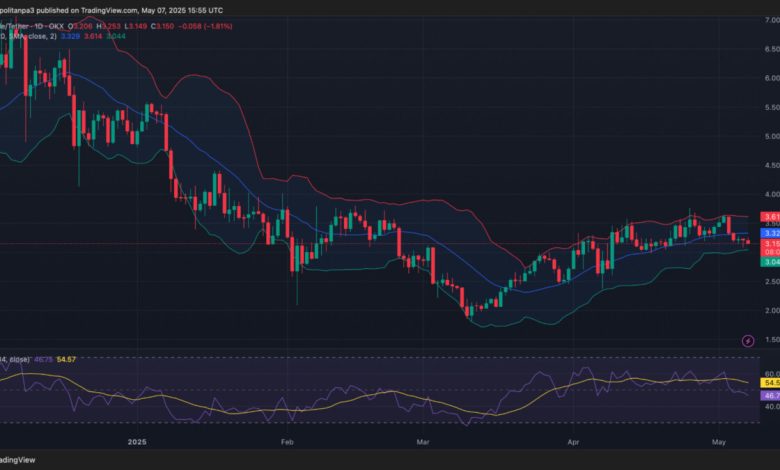Select the 1D OKX symbol legend
Viewport: 780px width, 470px height.
32,26
